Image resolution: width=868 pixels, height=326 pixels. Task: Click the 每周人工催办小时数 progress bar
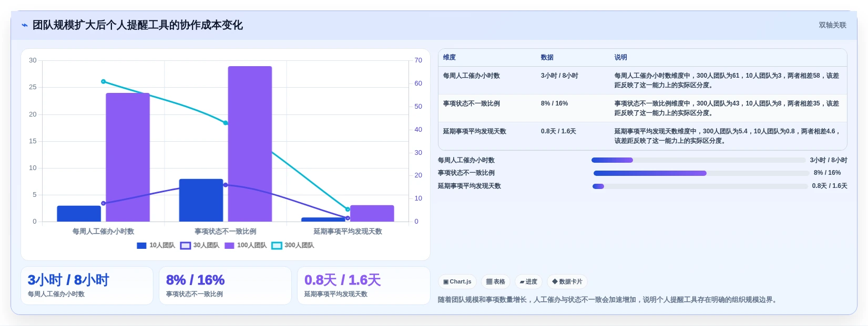click(698, 160)
